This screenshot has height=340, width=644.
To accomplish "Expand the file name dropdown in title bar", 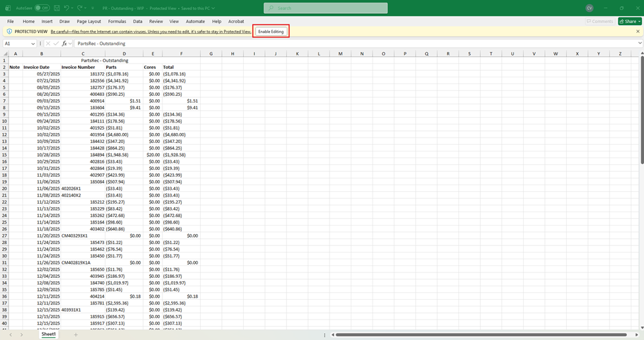I will click(x=213, y=8).
